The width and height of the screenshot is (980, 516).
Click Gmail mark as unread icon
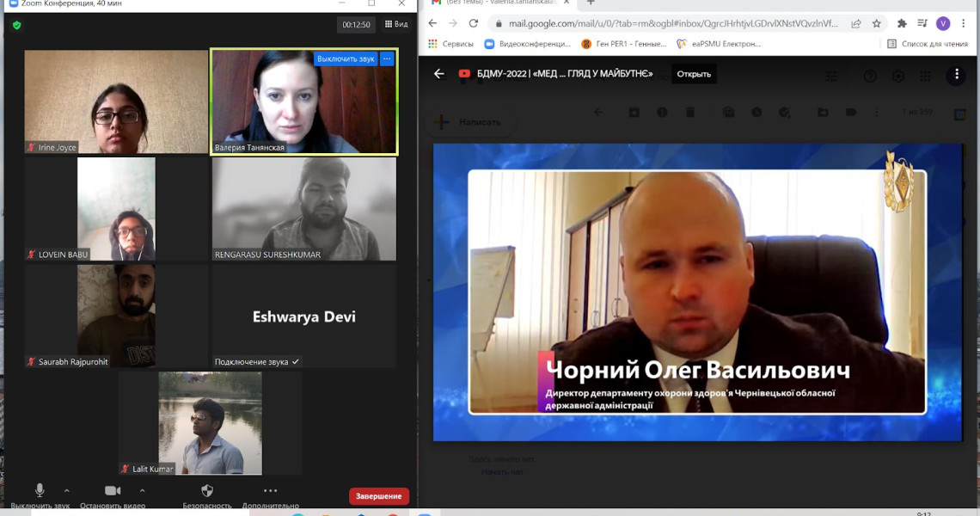(728, 112)
